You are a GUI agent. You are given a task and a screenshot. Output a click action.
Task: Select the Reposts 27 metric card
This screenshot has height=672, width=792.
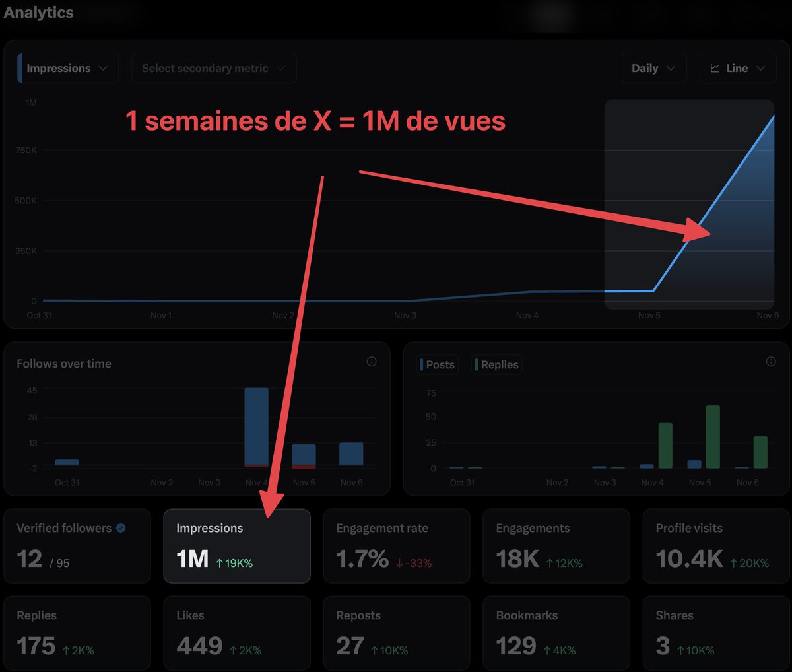[x=397, y=633]
